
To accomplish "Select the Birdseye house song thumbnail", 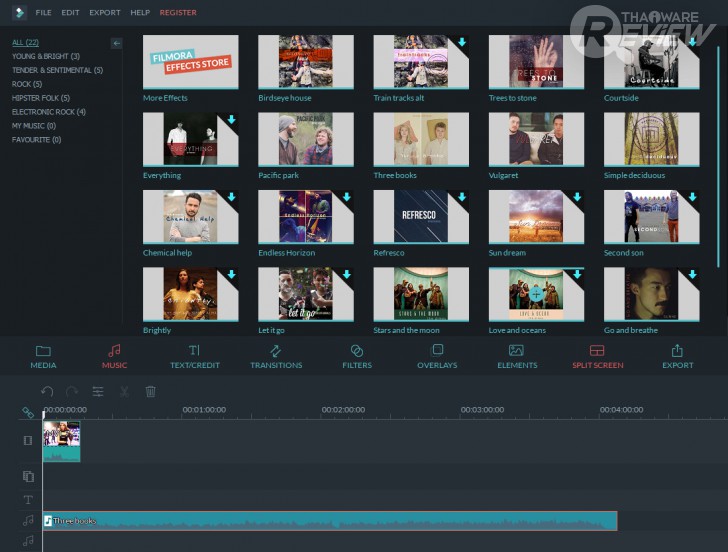I will coord(306,61).
